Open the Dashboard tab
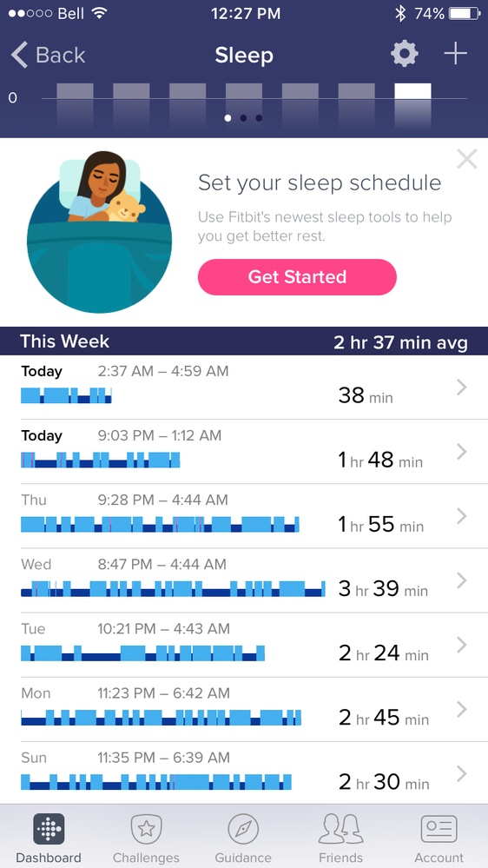The height and width of the screenshot is (868, 488). pos(48,838)
